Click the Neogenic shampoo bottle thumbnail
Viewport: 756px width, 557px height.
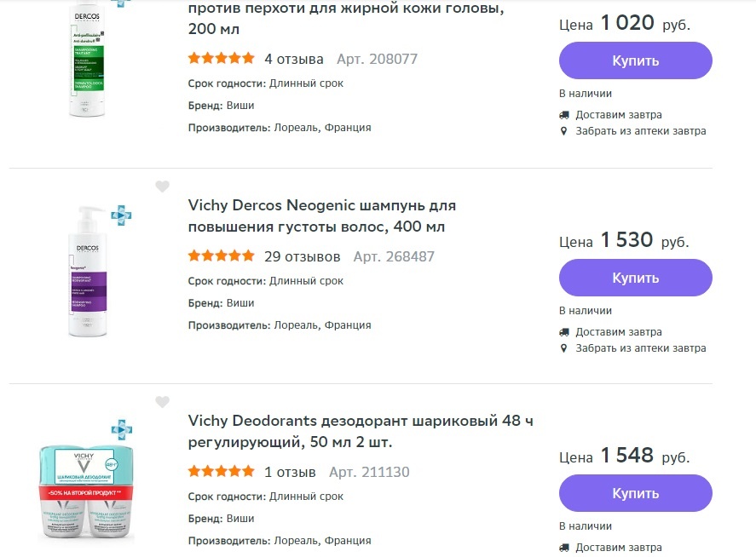pos(87,272)
